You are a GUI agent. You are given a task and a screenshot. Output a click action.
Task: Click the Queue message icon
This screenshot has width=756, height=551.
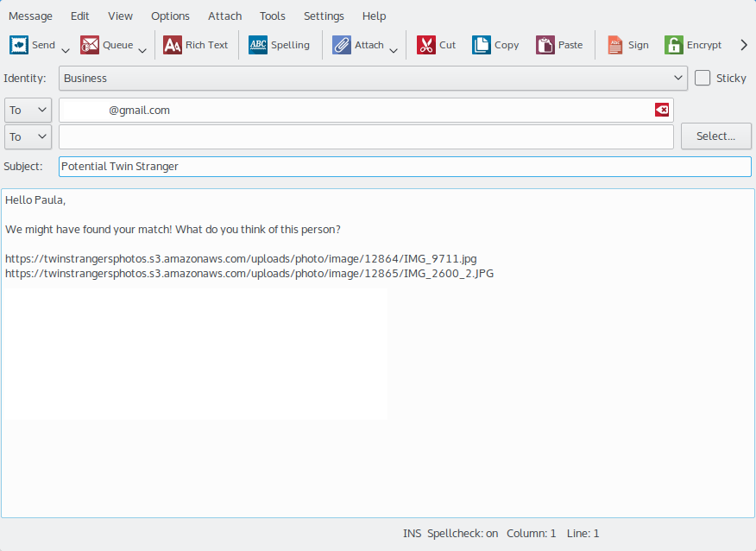90,45
